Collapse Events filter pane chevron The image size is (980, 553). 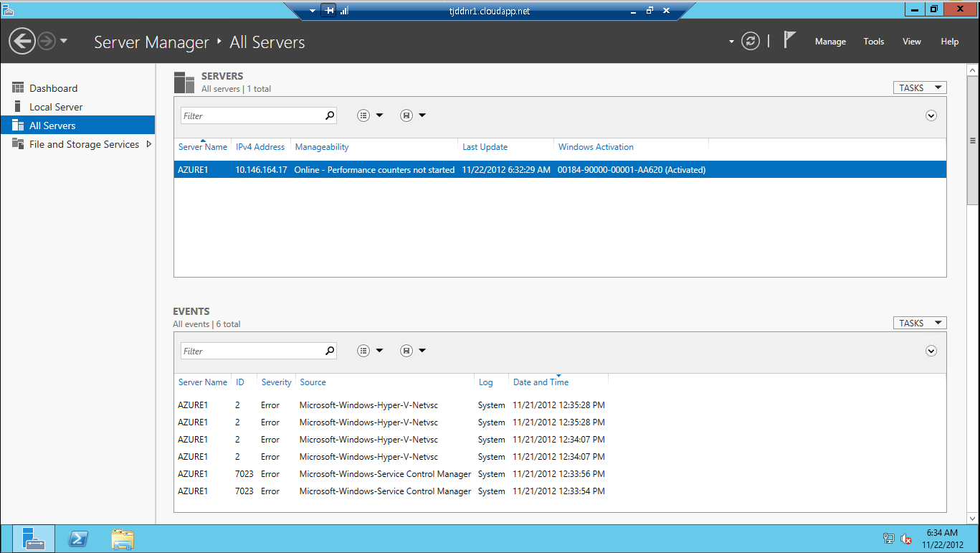(931, 351)
